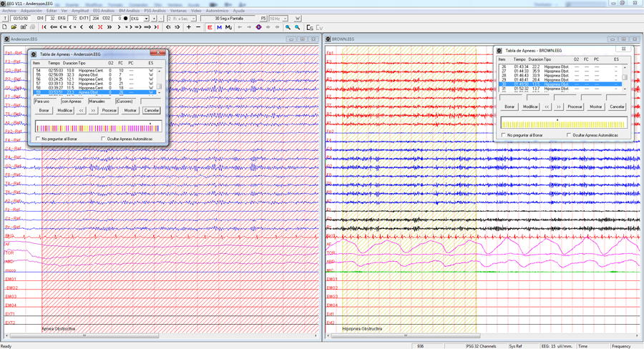
Task: Click the down arrow of the BROWN apnea list scrollbar
Action: click(625, 89)
